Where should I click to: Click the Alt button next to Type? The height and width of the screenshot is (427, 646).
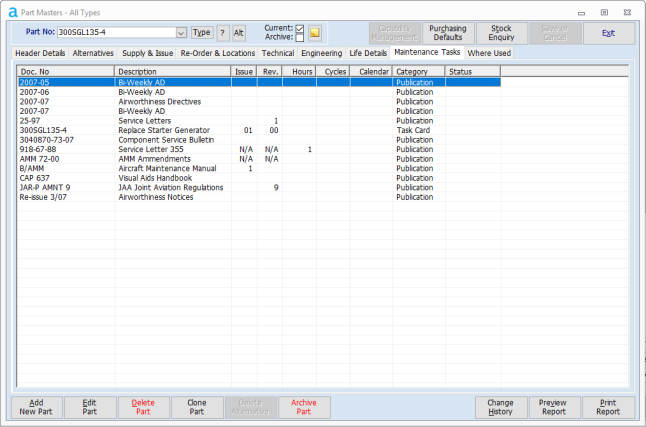pyautogui.click(x=239, y=33)
